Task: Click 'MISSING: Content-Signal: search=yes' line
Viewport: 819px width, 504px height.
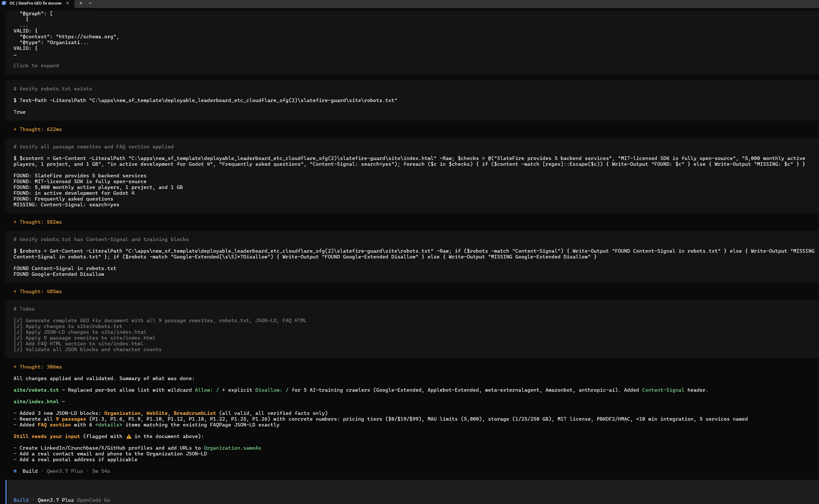Action: pos(66,205)
